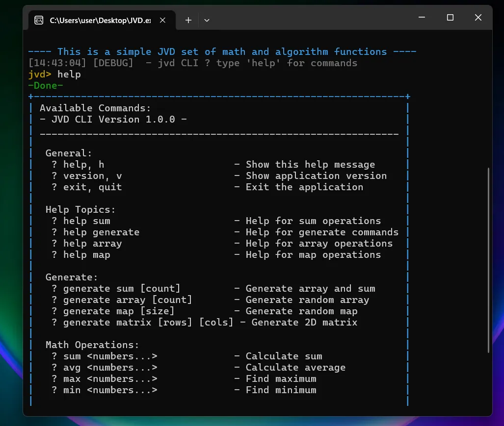Close the terminal window

point(478,17)
